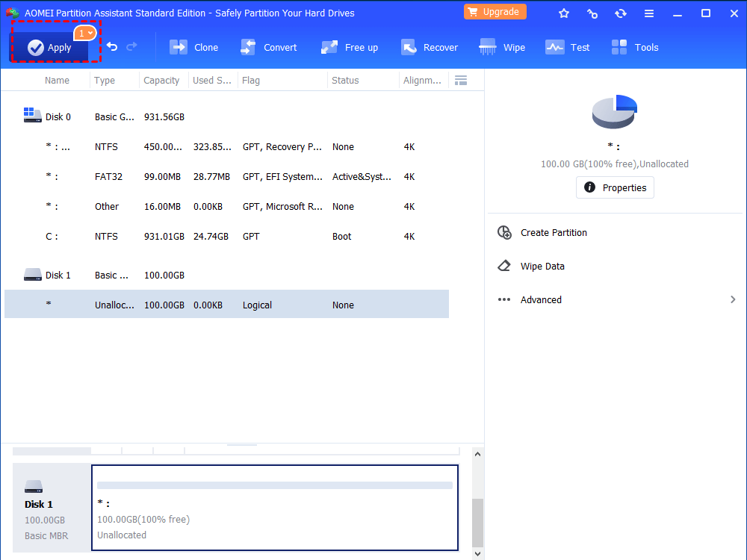Click the disk map scrollbar thumb
747x560 pixels.
[477, 523]
